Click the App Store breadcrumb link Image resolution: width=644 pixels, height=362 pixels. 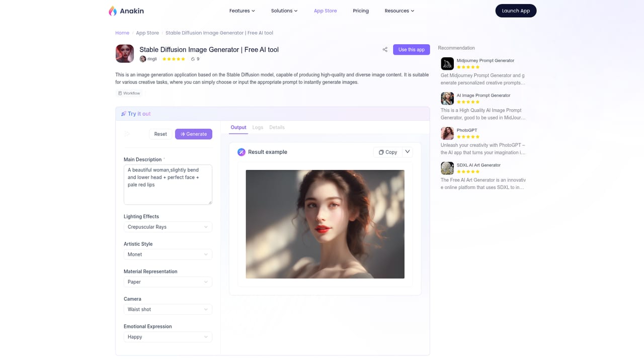(x=147, y=33)
